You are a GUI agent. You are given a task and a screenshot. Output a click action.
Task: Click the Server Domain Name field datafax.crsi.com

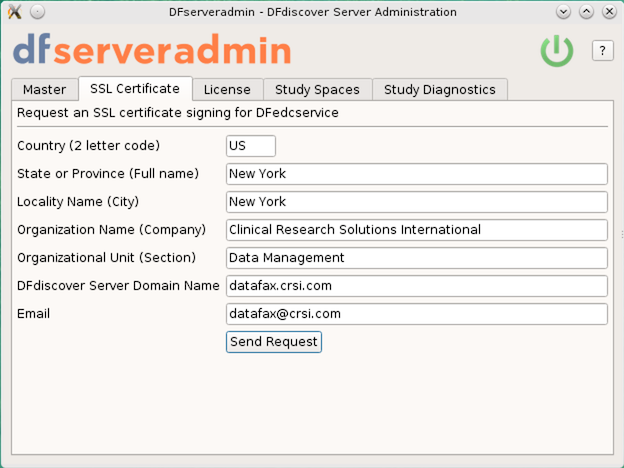point(417,286)
